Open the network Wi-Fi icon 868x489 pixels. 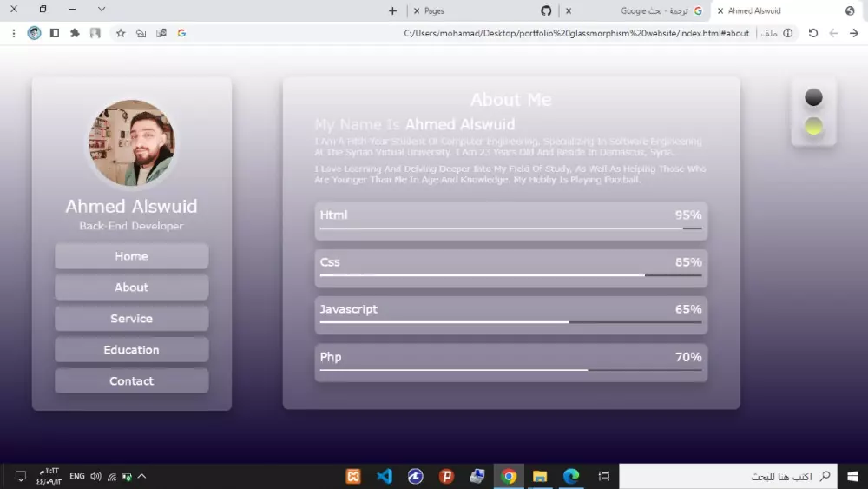(112, 477)
